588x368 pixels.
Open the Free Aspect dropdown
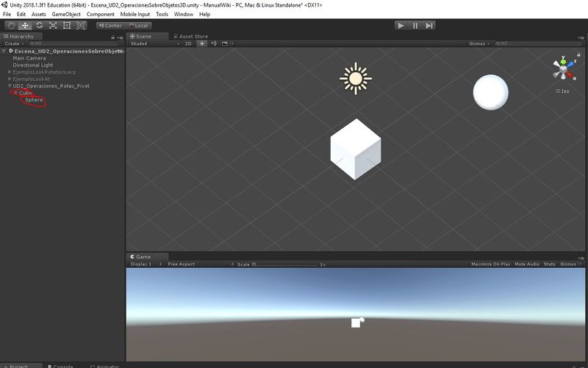point(200,264)
